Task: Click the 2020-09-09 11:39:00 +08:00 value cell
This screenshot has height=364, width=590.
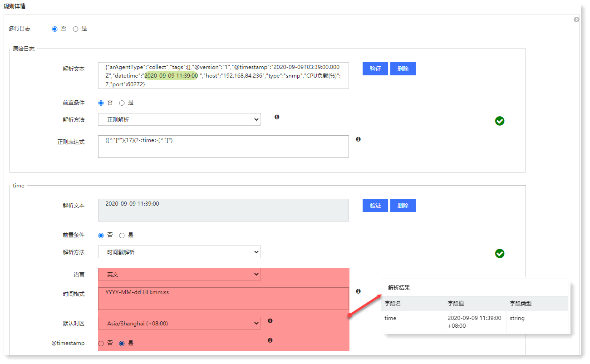Action: point(474,322)
